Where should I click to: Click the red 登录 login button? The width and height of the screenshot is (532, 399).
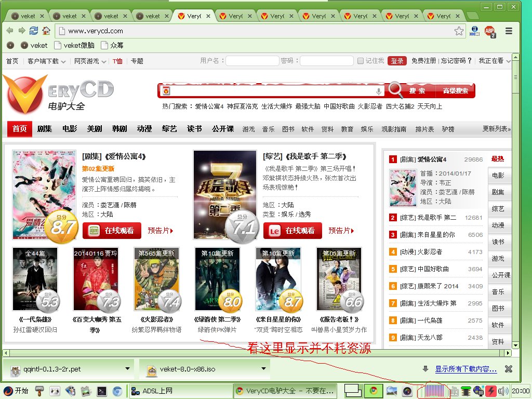[x=397, y=61]
